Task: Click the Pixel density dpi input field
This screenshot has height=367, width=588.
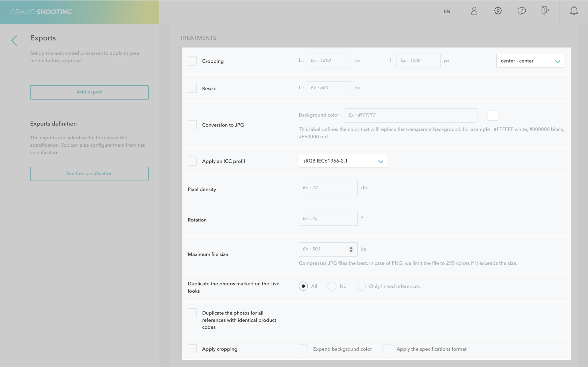Action: click(328, 188)
